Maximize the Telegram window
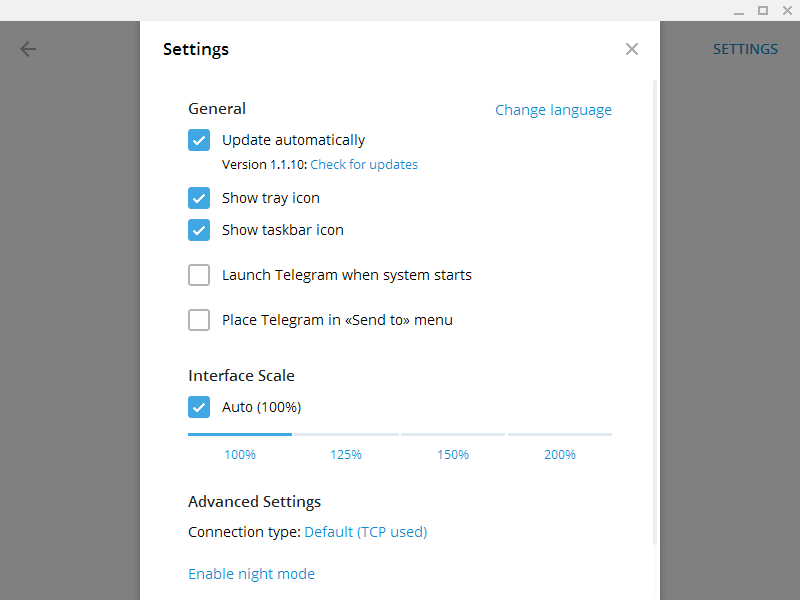800x600 pixels. point(763,10)
